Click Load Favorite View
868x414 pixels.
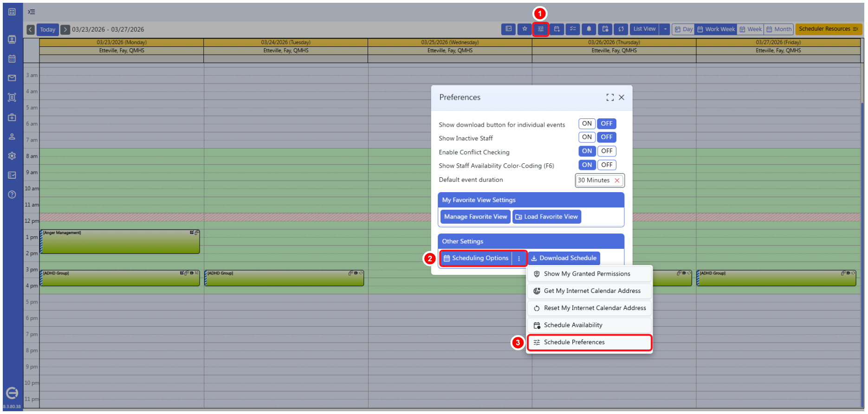point(547,217)
